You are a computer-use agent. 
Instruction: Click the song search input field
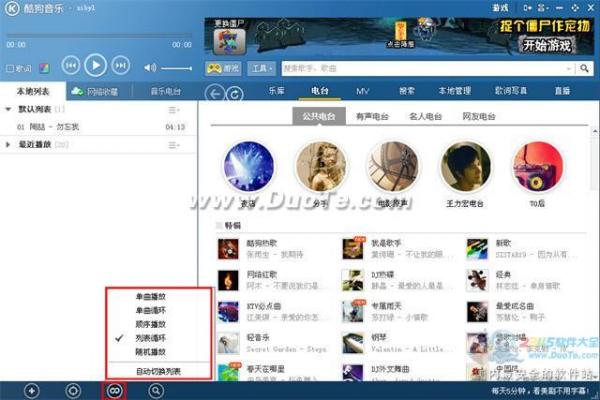[423, 69]
